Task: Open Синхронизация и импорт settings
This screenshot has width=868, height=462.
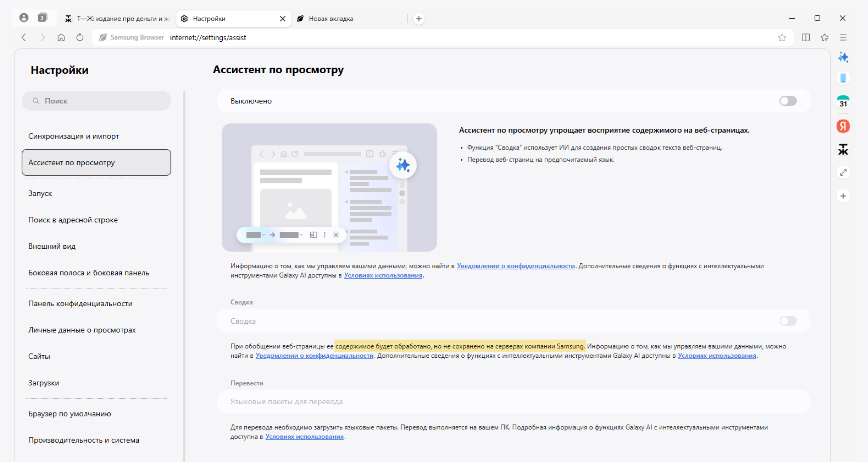Action: click(x=96, y=136)
